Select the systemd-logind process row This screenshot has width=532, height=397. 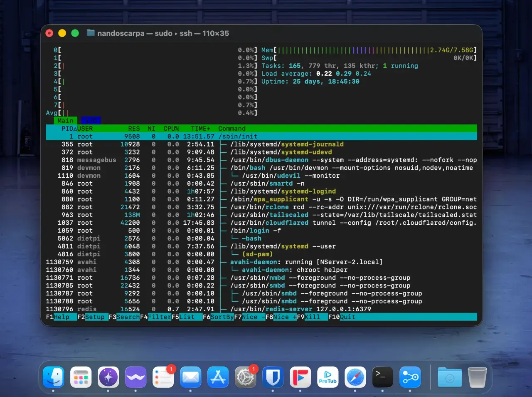coord(261,191)
